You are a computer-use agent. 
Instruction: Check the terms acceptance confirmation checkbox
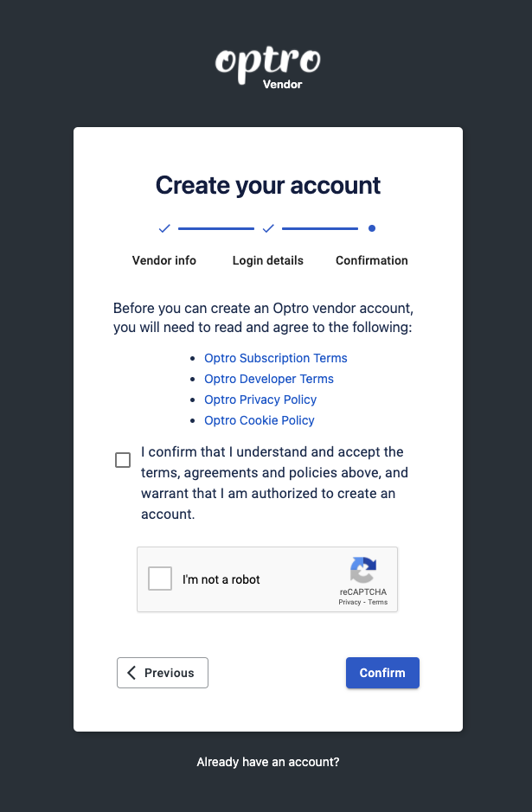pyautogui.click(x=123, y=460)
